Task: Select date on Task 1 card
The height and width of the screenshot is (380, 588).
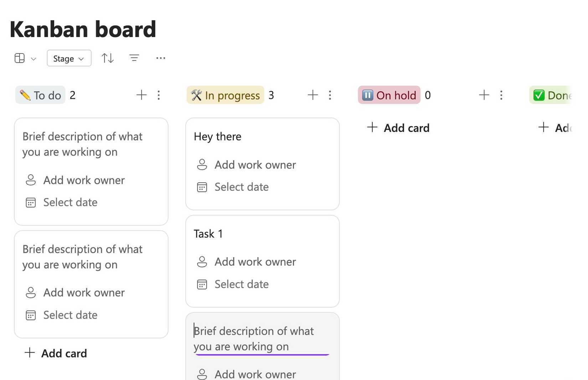Action: point(241,284)
